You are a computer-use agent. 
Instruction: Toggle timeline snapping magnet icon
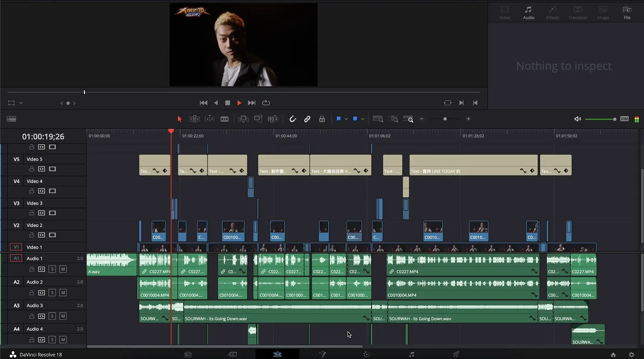292,119
